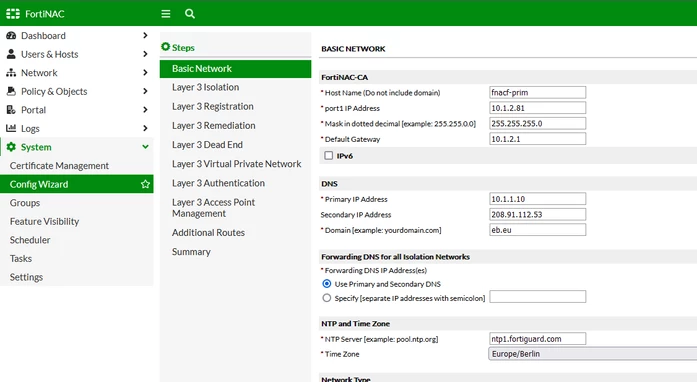Go to Layer 3 Dead End step
The image size is (697, 382).
[x=207, y=145]
